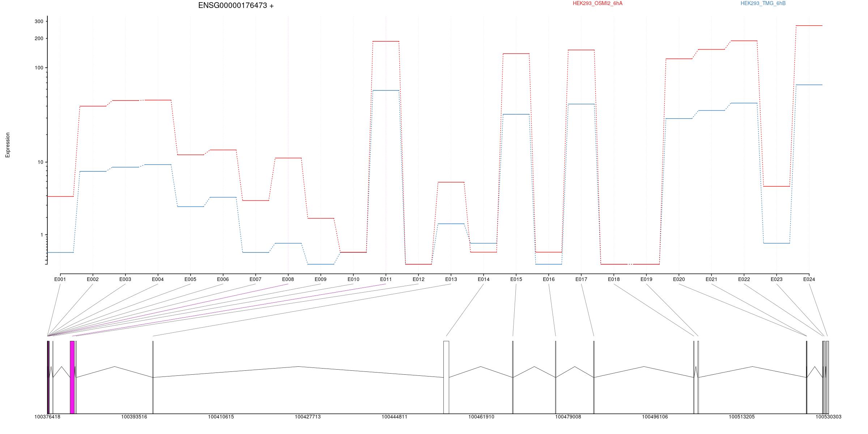Select exon label E015
The image size is (868, 434).
pos(516,279)
